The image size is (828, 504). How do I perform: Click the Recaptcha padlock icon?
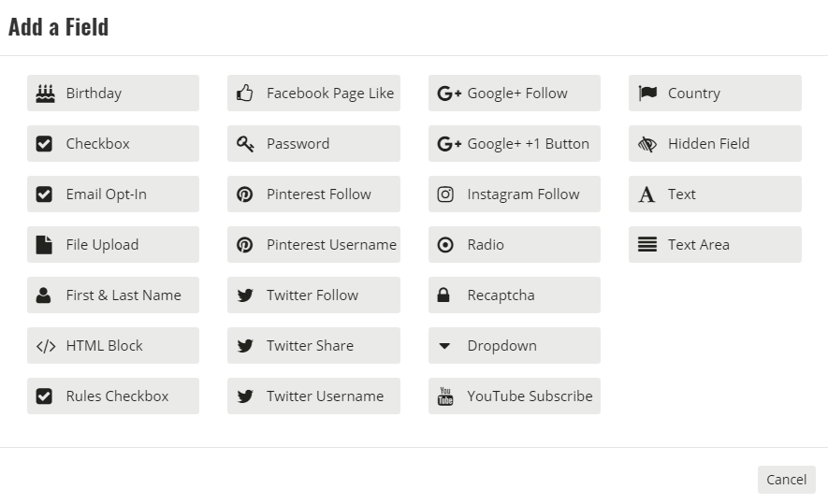443,295
